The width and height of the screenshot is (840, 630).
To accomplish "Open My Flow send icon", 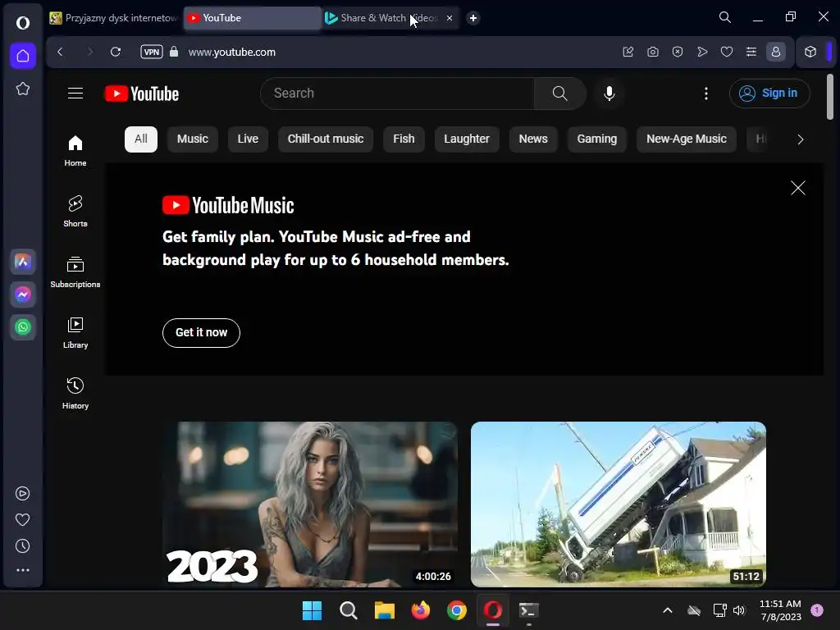I will (x=702, y=52).
